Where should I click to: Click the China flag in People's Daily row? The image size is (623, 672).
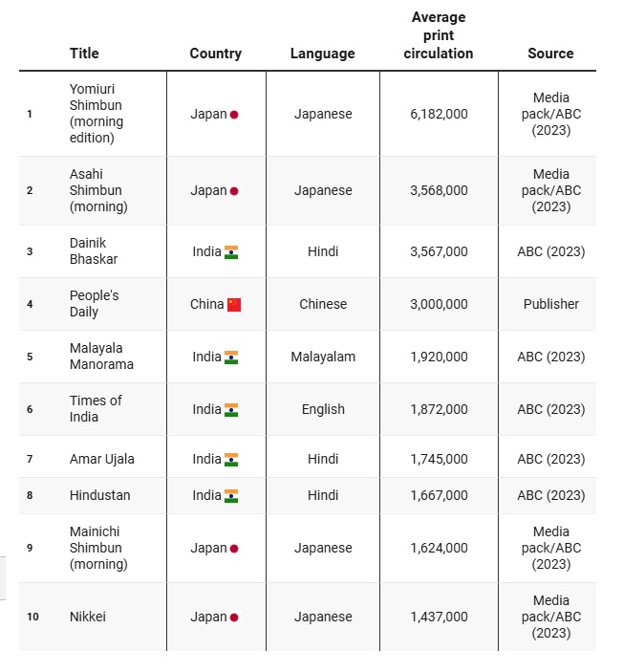[x=234, y=305]
